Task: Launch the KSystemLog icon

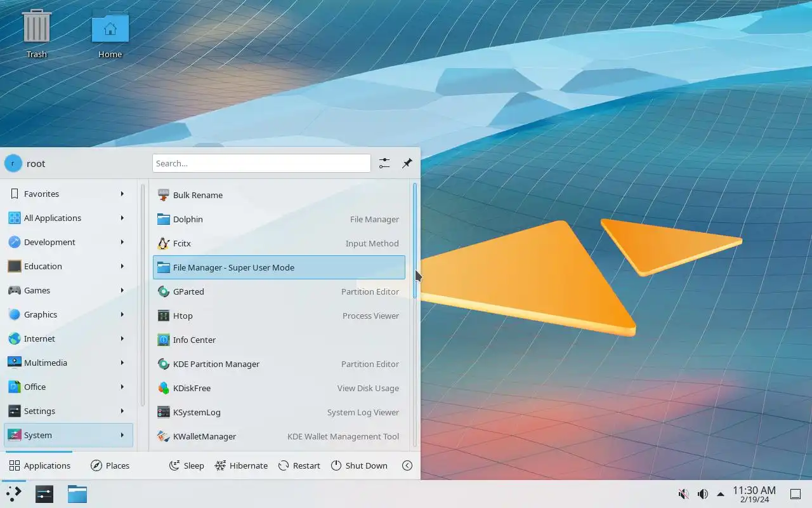Action: click(x=163, y=412)
